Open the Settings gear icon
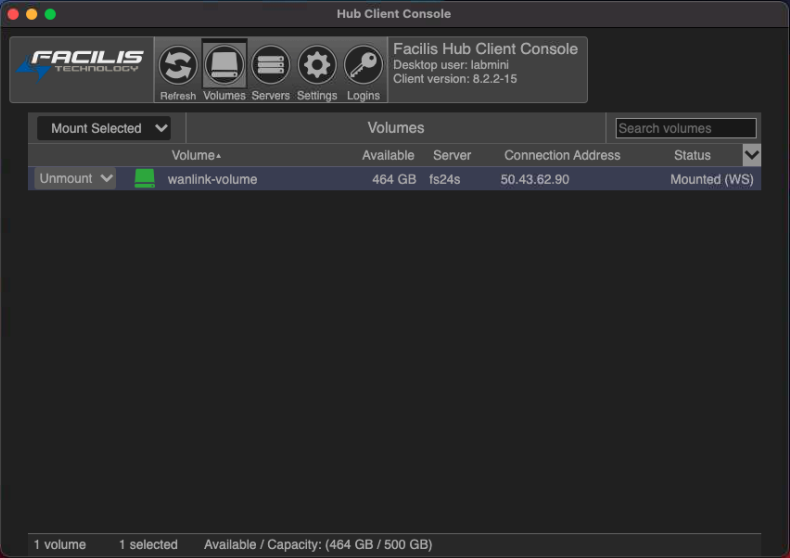 click(x=317, y=65)
